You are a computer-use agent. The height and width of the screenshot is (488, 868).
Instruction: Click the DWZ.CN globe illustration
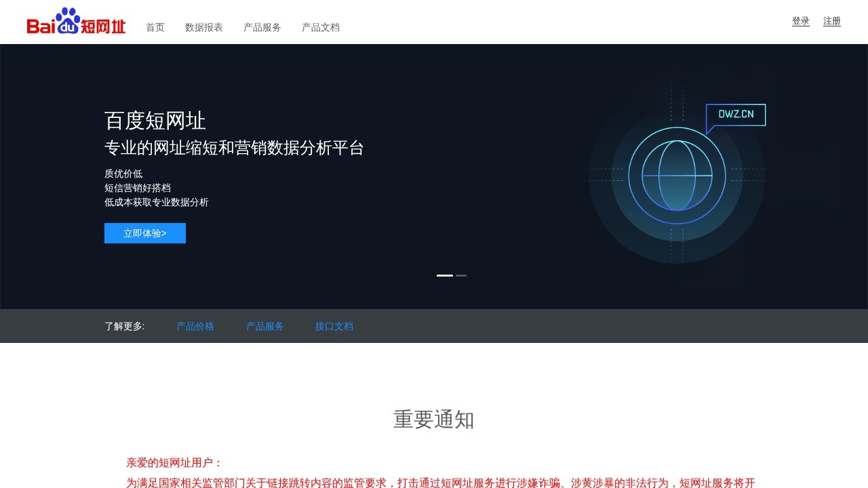pyautogui.click(x=677, y=176)
